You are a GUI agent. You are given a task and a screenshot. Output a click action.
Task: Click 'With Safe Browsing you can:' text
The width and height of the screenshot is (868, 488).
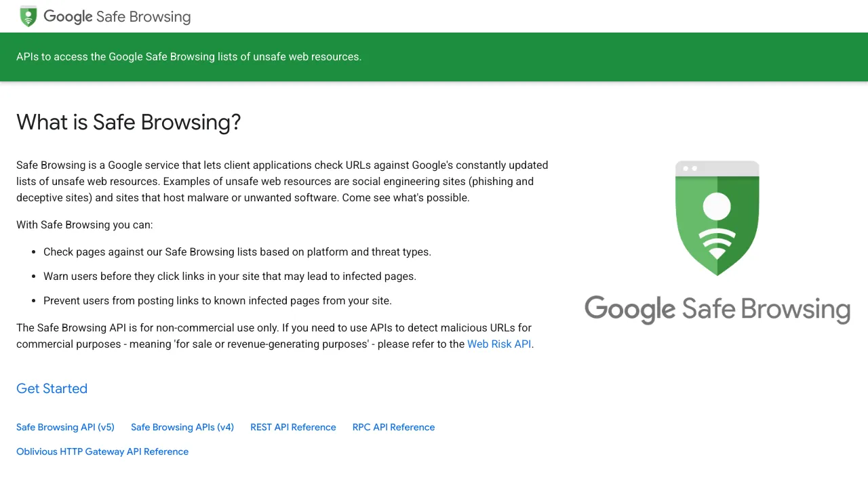click(85, 225)
